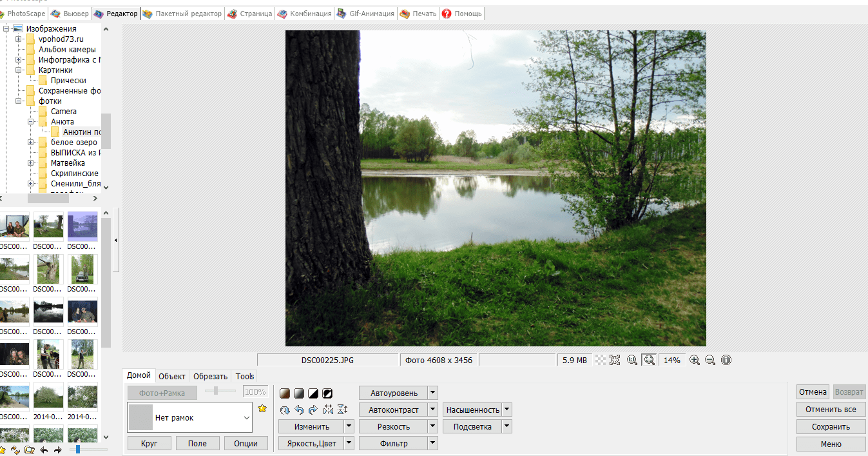
Task: Switch to the Вьювер tab
Action: (70, 14)
